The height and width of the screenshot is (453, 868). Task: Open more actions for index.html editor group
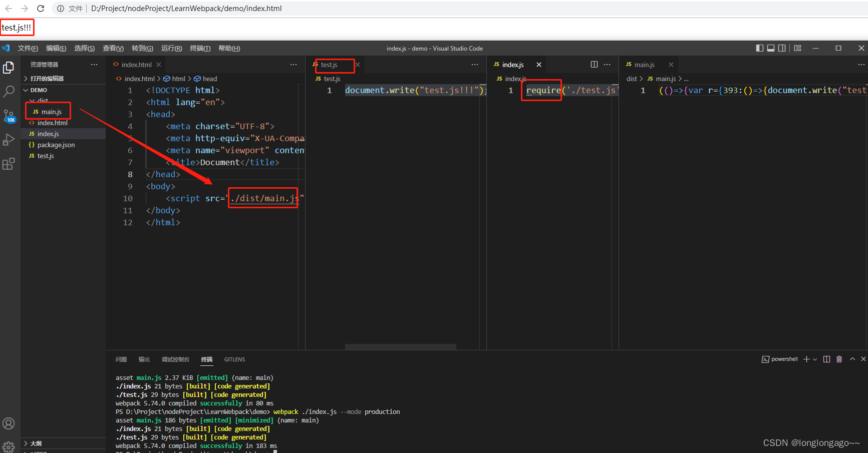click(x=294, y=65)
